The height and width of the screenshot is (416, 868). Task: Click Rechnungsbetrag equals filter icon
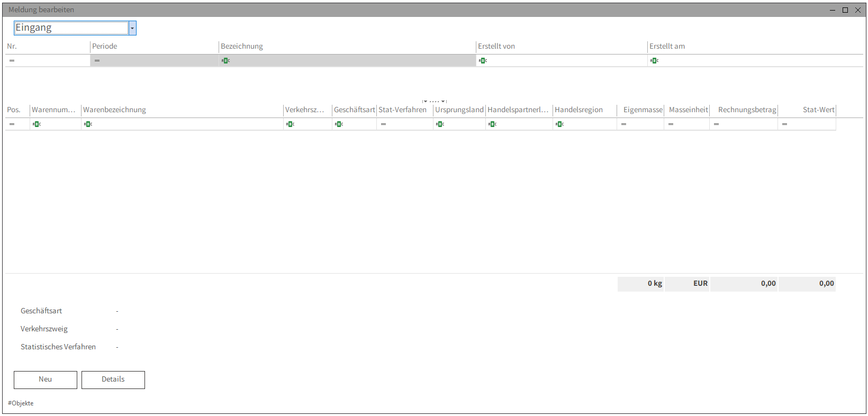716,124
